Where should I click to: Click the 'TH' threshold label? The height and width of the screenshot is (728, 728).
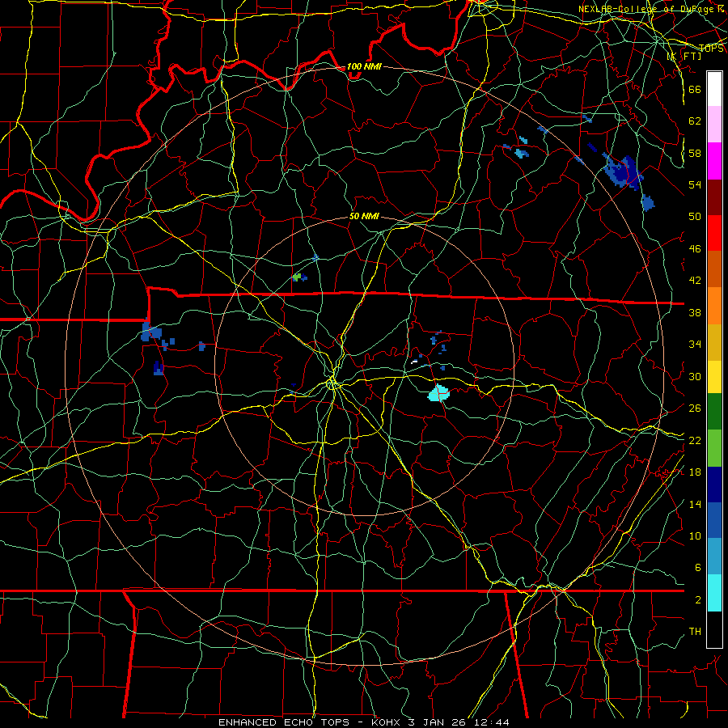point(695,632)
